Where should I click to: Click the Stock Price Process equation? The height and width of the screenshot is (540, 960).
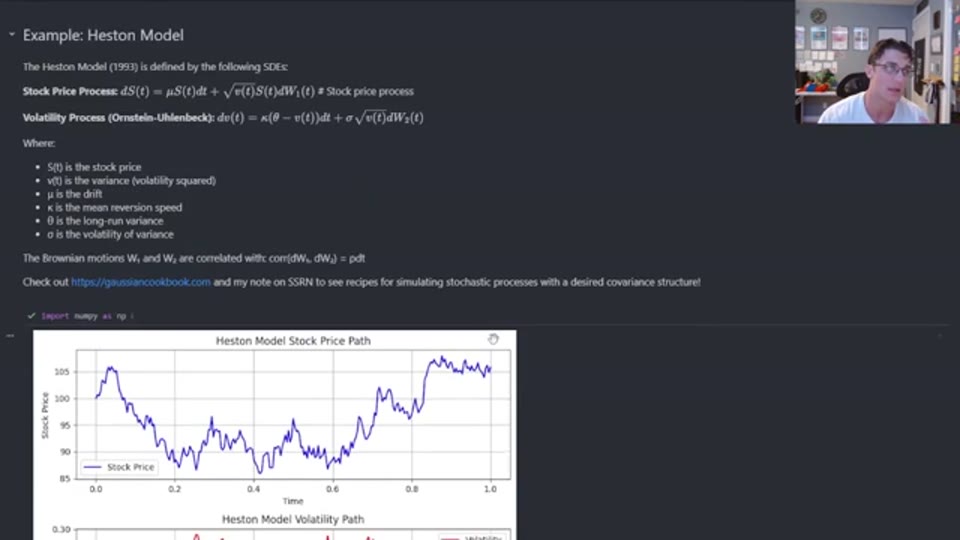(x=218, y=91)
